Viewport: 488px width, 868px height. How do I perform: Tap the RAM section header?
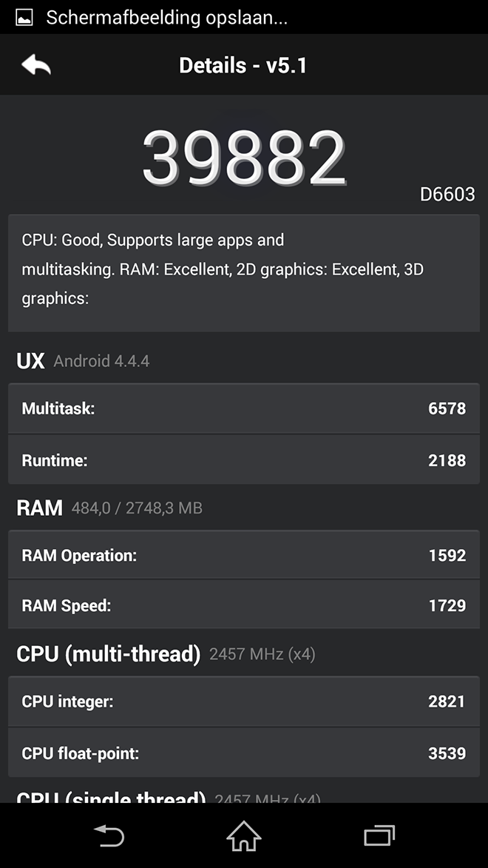pyautogui.click(x=109, y=508)
